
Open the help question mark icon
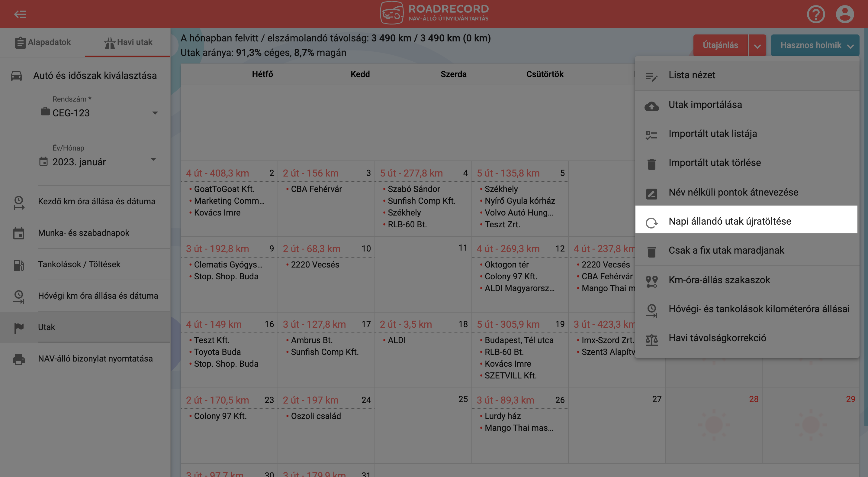[x=816, y=14]
